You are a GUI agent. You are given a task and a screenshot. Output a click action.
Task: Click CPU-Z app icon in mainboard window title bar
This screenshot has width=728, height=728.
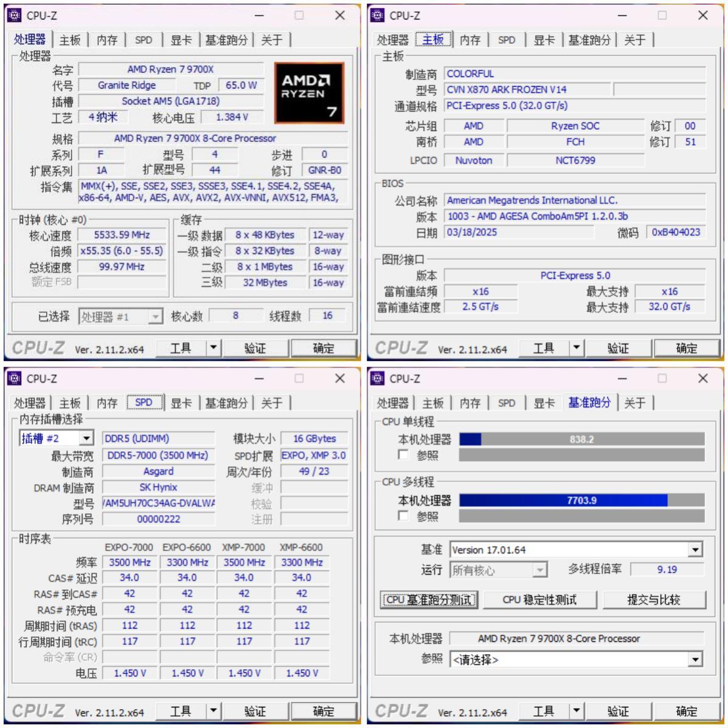click(x=377, y=15)
